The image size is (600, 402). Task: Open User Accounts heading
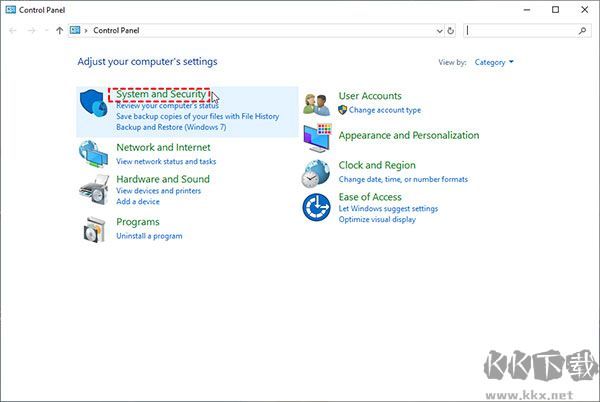point(370,96)
